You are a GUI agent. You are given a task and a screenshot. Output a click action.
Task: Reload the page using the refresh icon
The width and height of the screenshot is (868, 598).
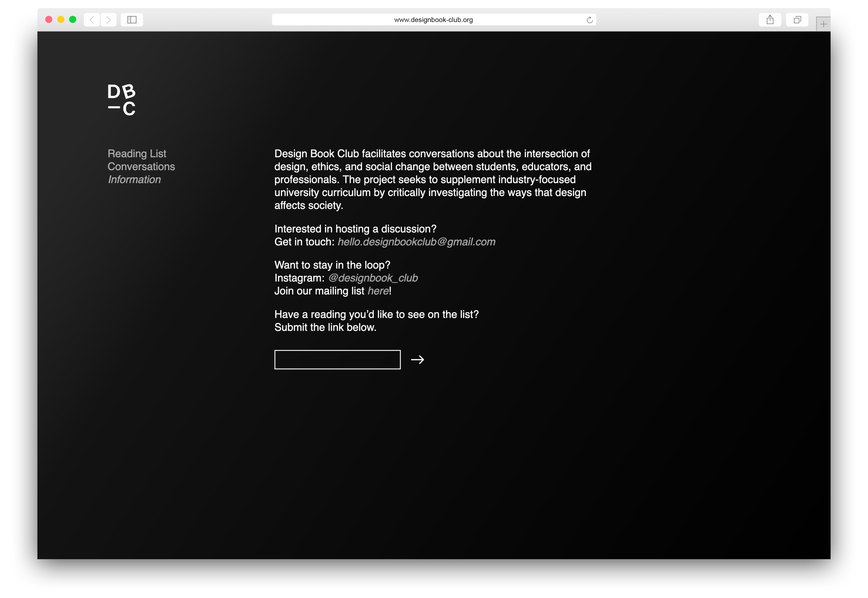pos(589,20)
